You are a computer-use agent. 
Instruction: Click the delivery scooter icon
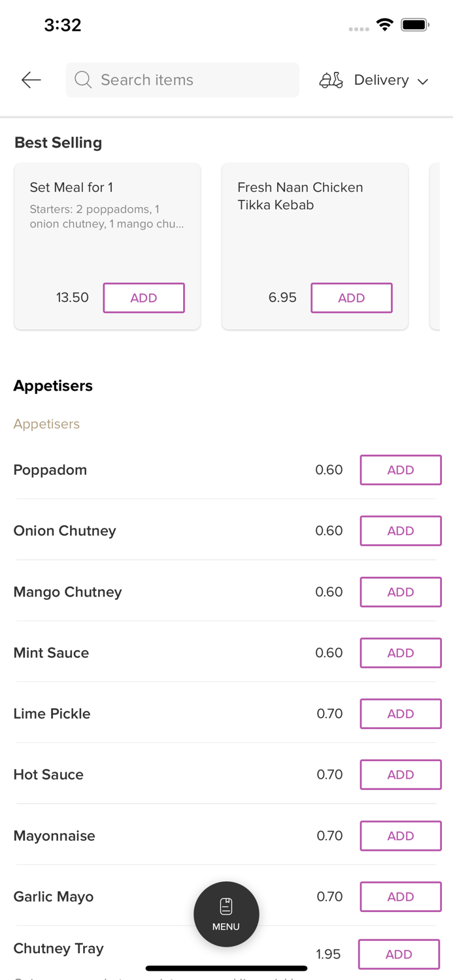click(x=331, y=80)
